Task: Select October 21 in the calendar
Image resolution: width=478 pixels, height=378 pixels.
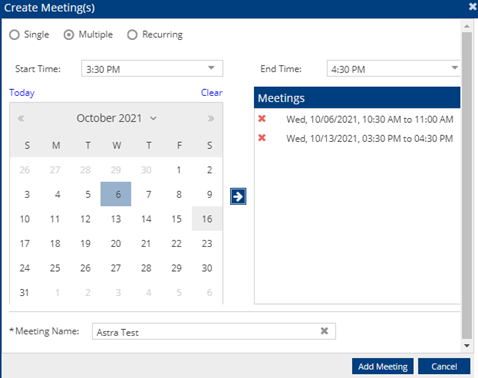Action: [146, 243]
